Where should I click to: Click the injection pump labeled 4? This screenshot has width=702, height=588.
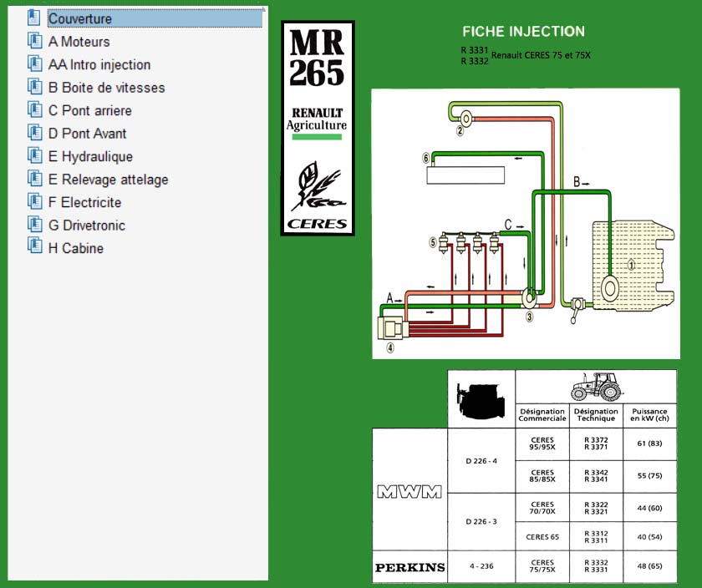pyautogui.click(x=392, y=327)
